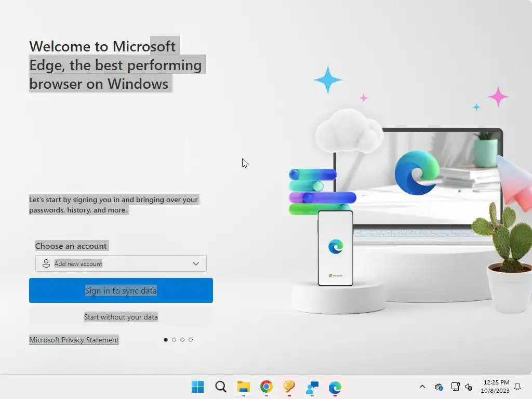
Task: Click Sign in to sync data
Action: click(x=121, y=290)
